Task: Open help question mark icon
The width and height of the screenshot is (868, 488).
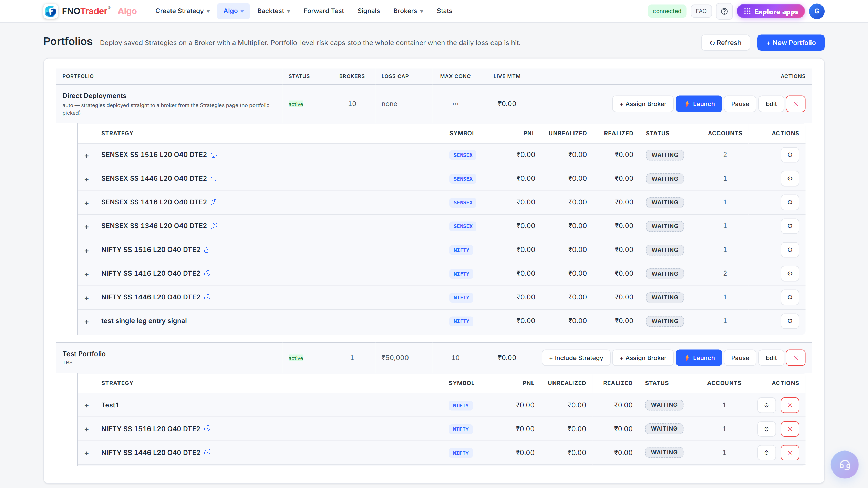Action: pyautogui.click(x=724, y=11)
